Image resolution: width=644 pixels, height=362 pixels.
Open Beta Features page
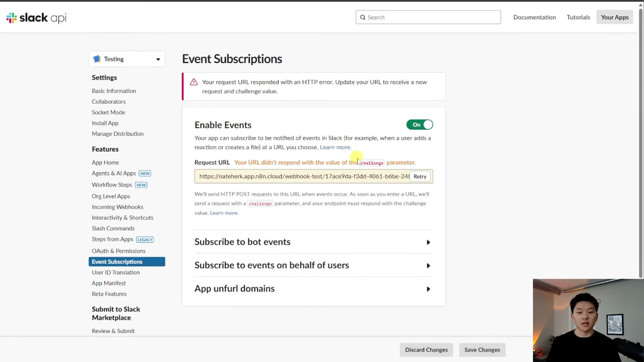tap(109, 294)
